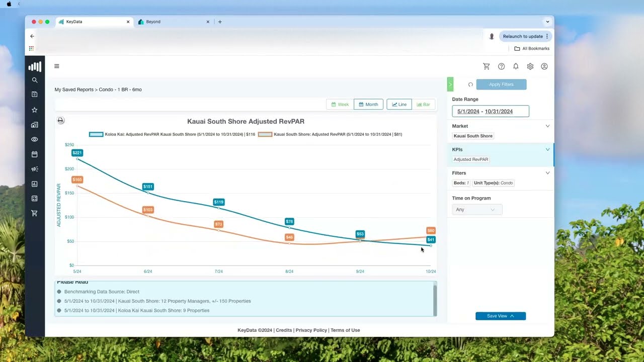
Task: Open the search icon in sidebar
Action: [35, 80]
